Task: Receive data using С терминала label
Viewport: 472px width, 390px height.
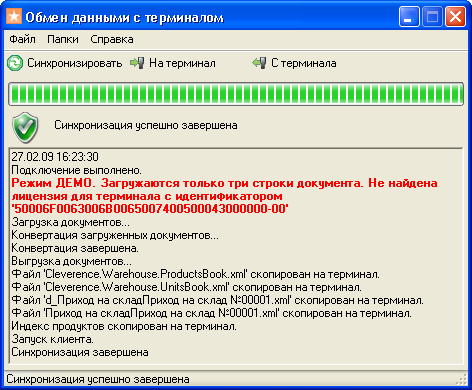Action: (x=304, y=63)
